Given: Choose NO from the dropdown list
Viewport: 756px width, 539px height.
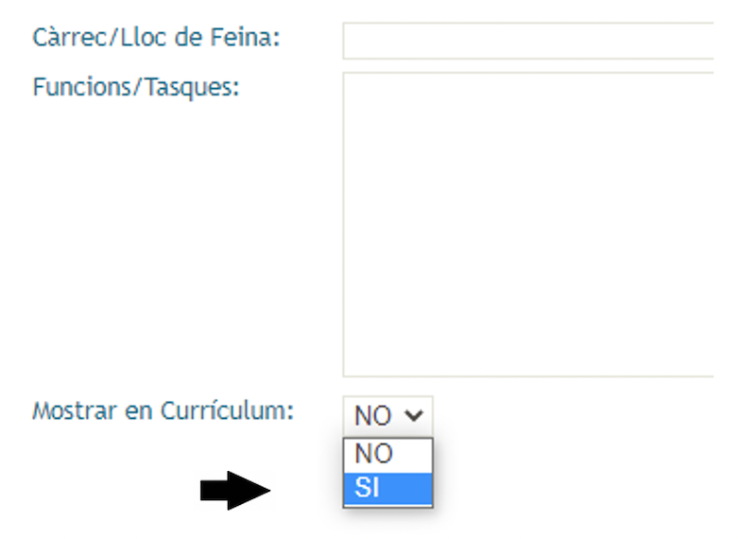Looking at the screenshot, I should click(x=387, y=455).
